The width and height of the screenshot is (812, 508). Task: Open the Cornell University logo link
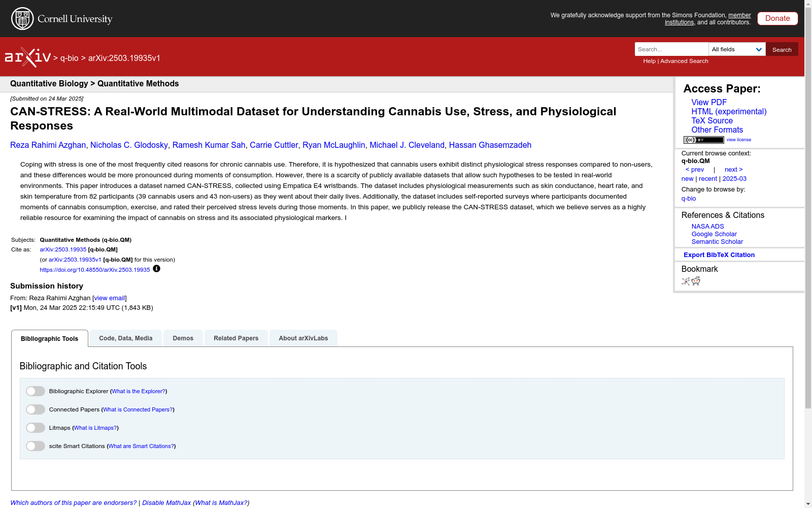[61, 19]
